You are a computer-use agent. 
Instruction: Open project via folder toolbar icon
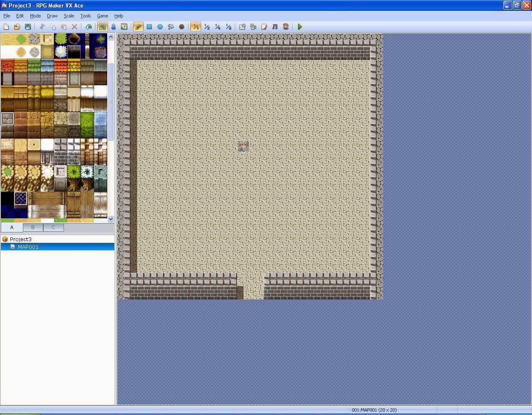17,27
